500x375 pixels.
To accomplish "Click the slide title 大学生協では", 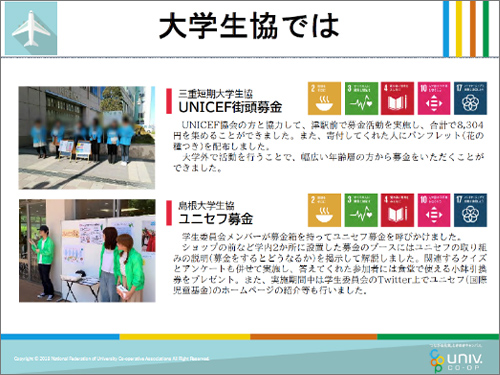I will click(x=249, y=26).
